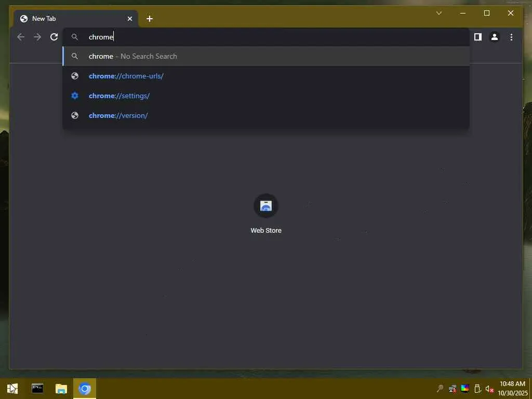
Task: Open the three-dot browser menu
Action: click(x=511, y=37)
